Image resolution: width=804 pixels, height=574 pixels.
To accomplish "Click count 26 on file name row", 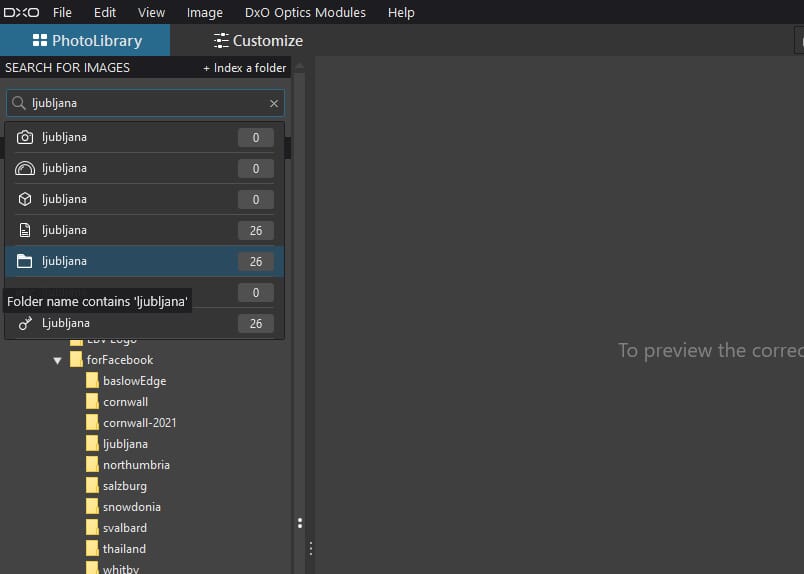I will [x=256, y=231].
